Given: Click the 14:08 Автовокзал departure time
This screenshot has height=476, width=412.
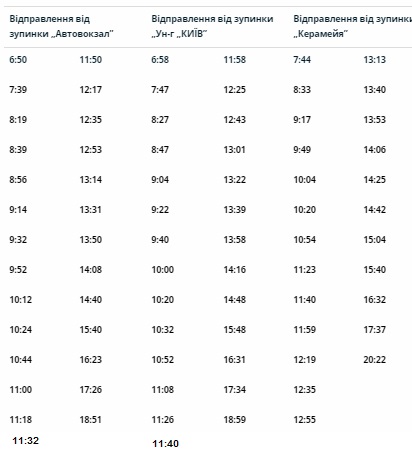Looking at the screenshot, I should click(x=91, y=270).
